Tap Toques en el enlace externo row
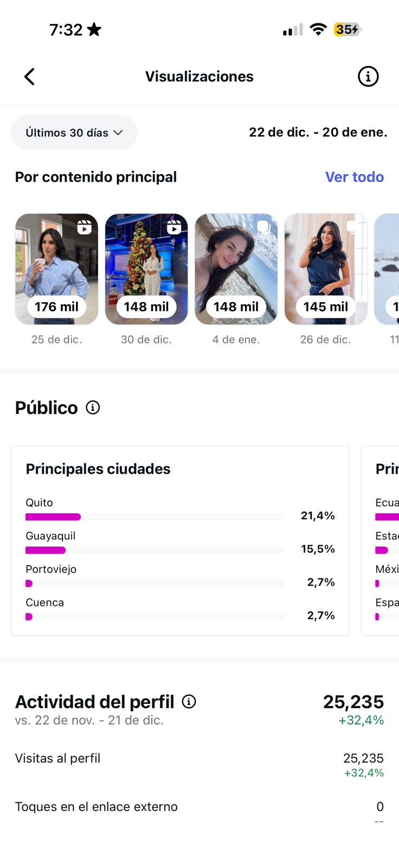The width and height of the screenshot is (399, 868). 199,807
